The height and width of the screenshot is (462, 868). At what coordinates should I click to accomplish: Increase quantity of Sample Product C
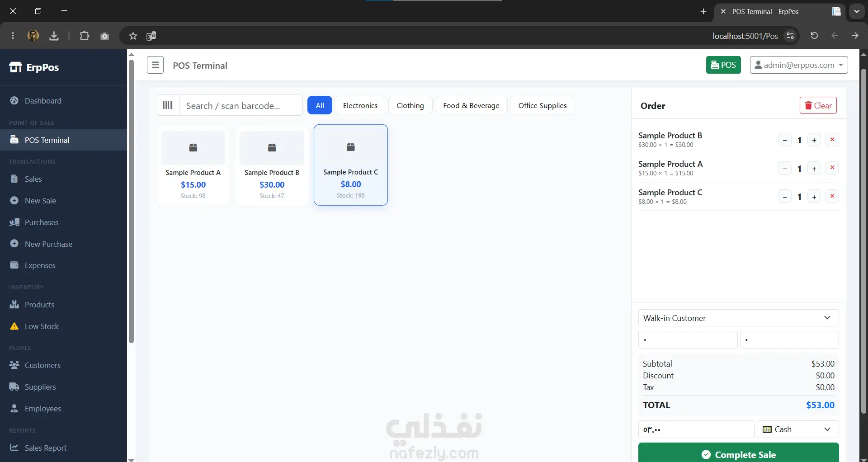pos(814,197)
